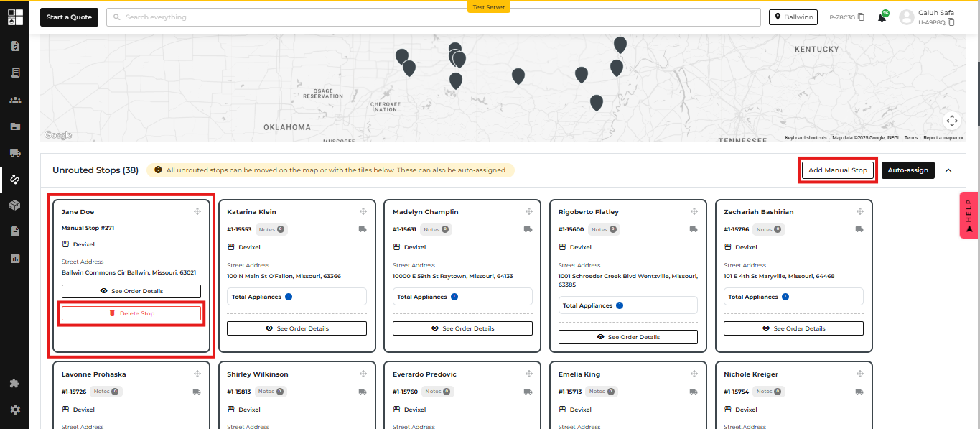Open the book icon in the sidebar
The height and width of the screenshot is (429, 980).
tap(15, 73)
